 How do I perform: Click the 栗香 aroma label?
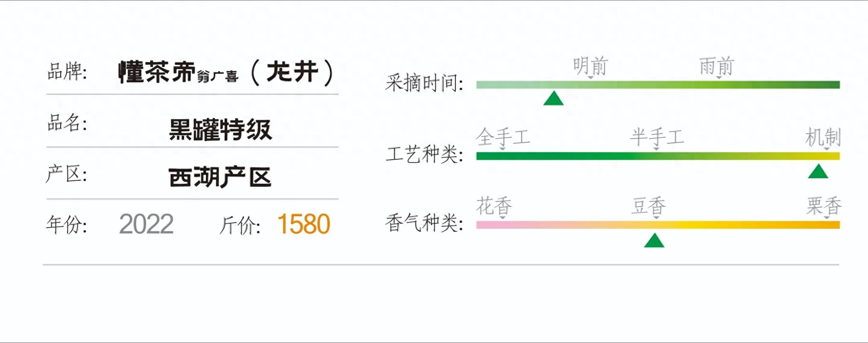point(824,206)
